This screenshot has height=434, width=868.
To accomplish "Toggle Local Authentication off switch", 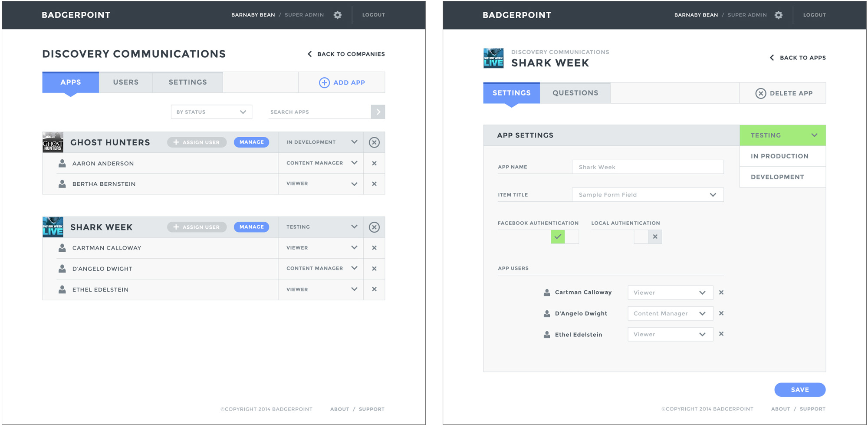I will [648, 237].
